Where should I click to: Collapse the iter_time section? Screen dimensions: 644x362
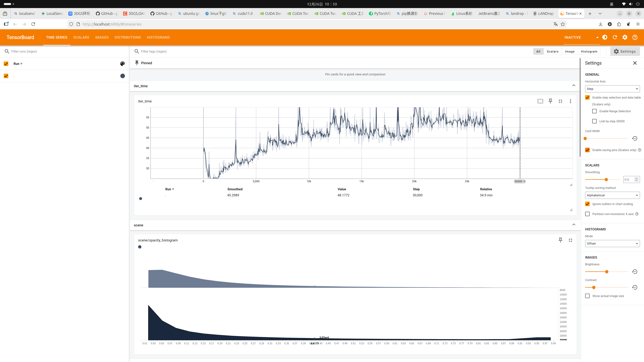point(574,86)
